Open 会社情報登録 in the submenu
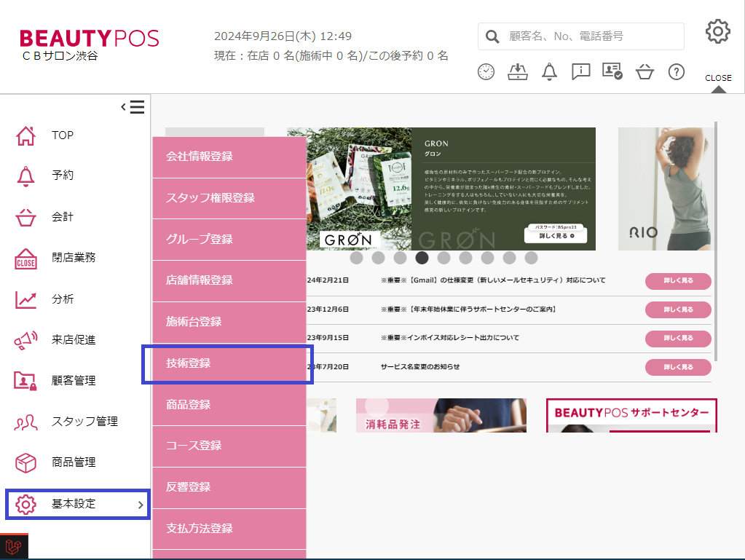 [x=228, y=157]
